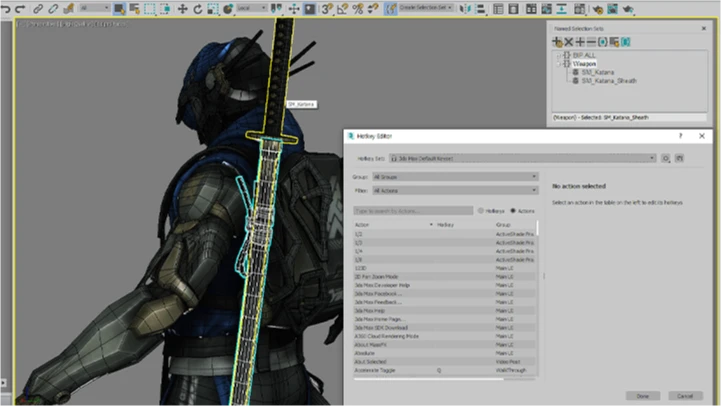This screenshot has height=406, width=721.
Task: Toggle the Percent Snap button
Action: tap(358, 8)
